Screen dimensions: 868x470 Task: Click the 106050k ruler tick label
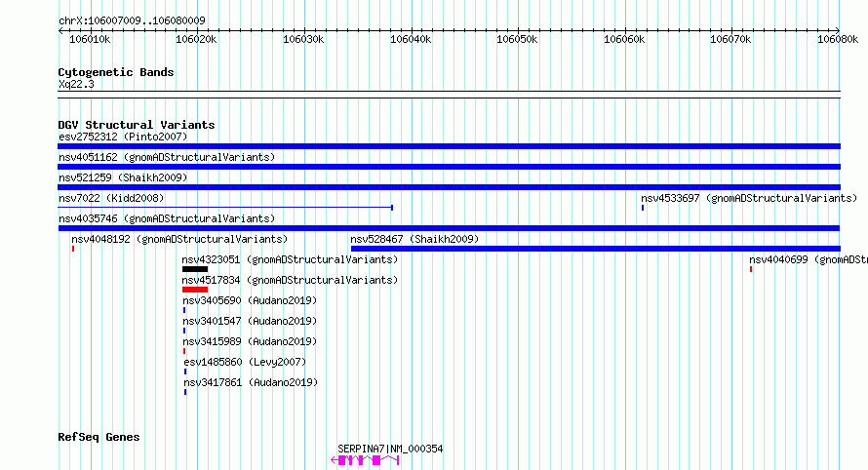pos(517,39)
